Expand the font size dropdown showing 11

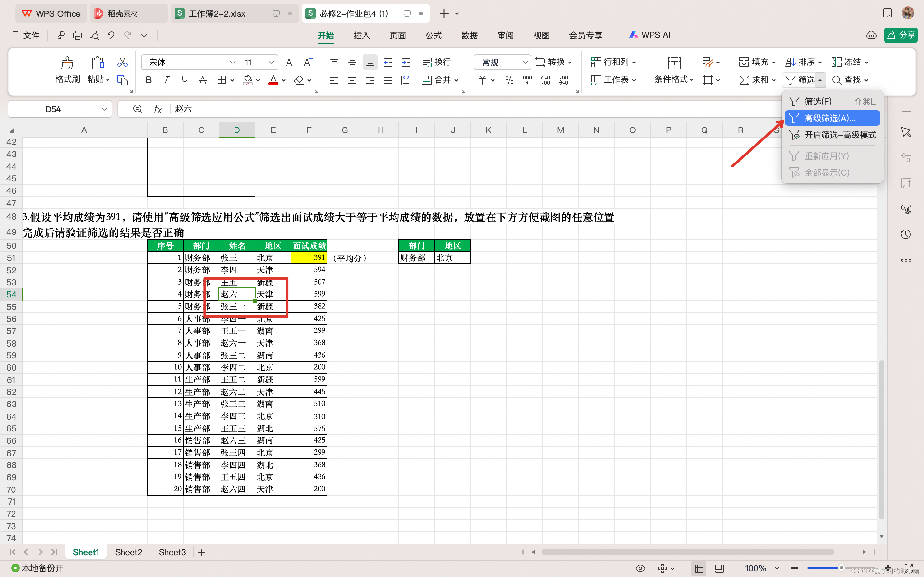271,62
